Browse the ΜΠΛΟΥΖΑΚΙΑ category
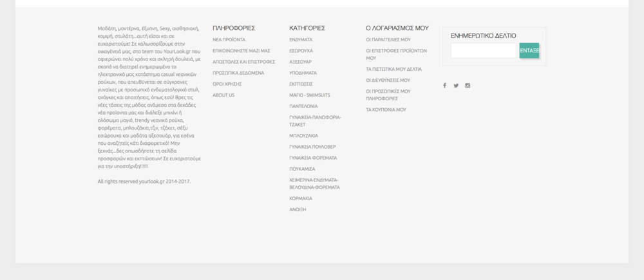The image size is (644, 280). 303,136
